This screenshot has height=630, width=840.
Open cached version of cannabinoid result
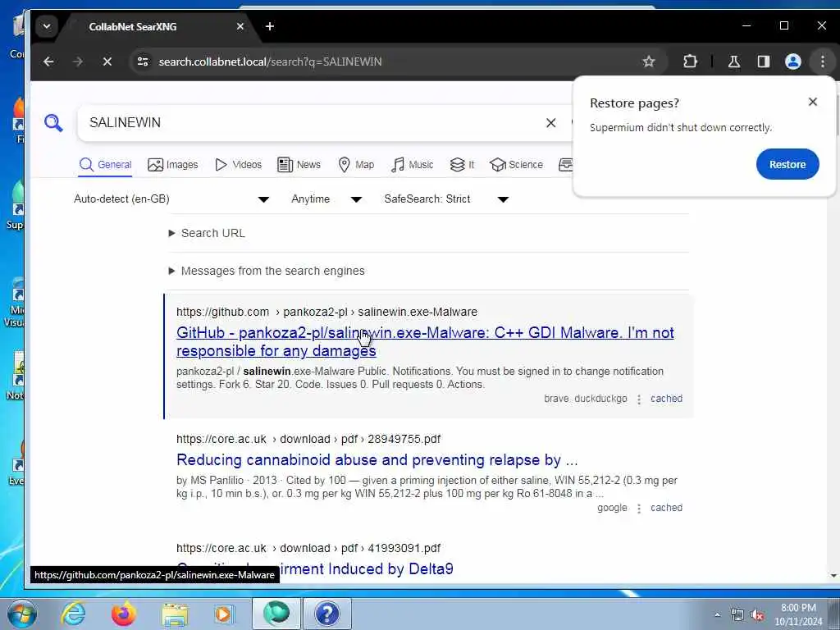(x=666, y=508)
